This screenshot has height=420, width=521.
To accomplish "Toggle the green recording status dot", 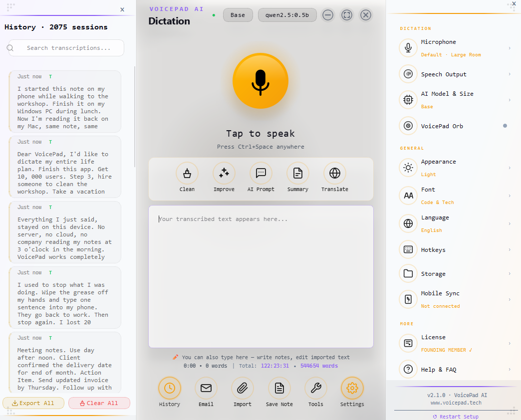I will coord(214,15).
